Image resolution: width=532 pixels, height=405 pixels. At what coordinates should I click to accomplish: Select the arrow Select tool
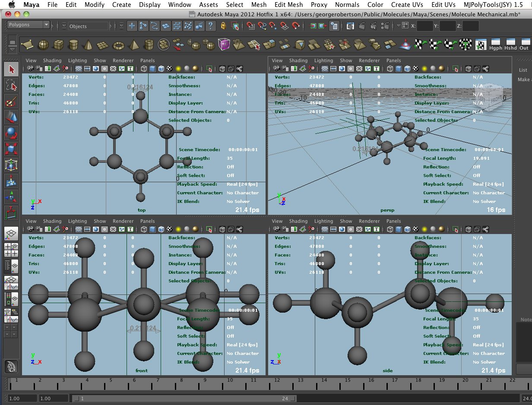pyautogui.click(x=12, y=68)
